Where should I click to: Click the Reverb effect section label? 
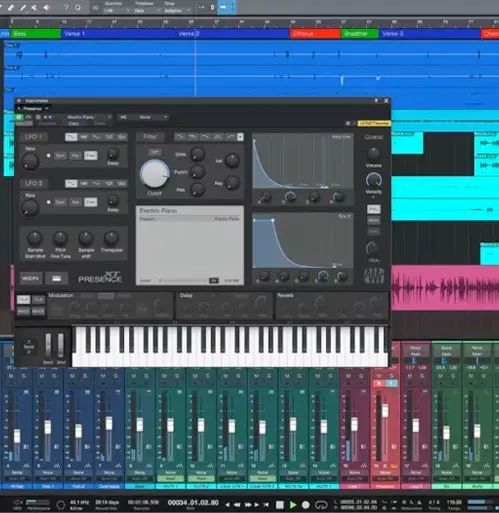(x=285, y=295)
